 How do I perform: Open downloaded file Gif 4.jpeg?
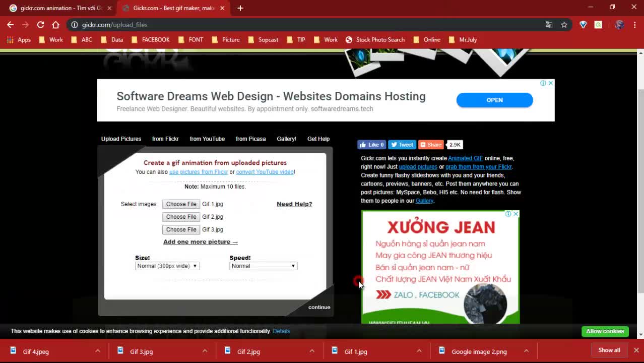pos(36,352)
